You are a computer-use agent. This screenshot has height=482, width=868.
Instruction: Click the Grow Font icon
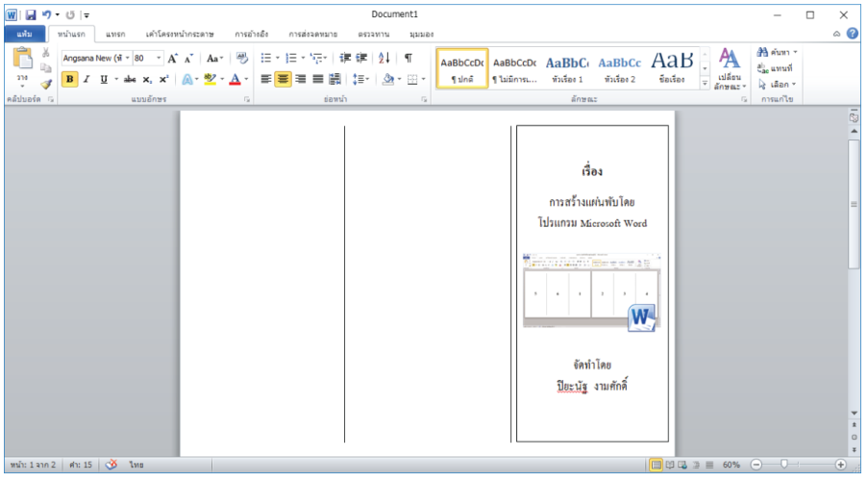tap(173, 58)
